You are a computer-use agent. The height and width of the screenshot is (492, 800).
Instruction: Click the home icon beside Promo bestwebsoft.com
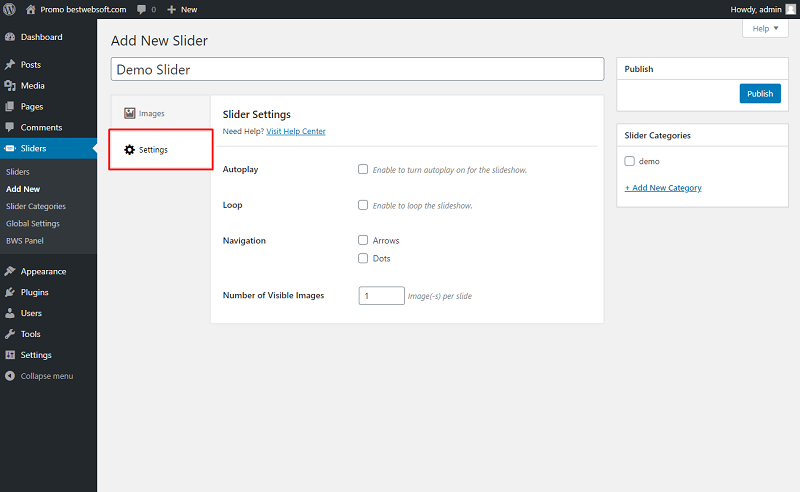(x=31, y=9)
